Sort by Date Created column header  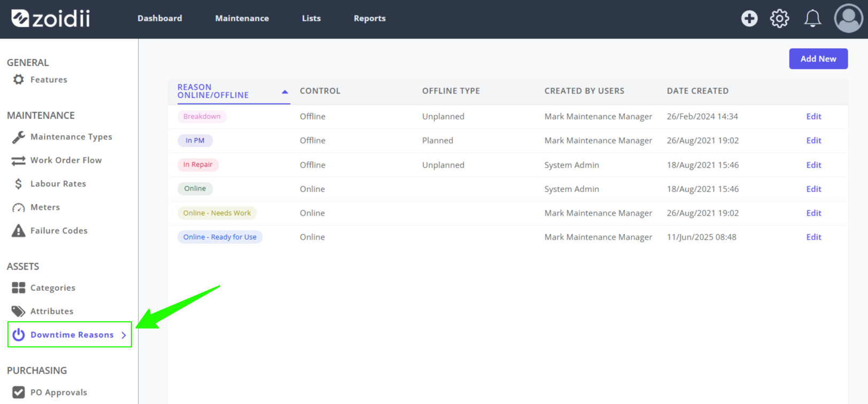(x=698, y=91)
